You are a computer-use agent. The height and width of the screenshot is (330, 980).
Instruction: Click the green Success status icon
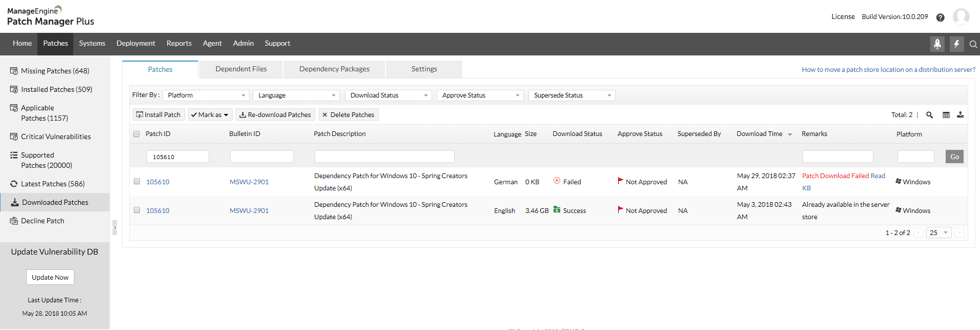point(557,209)
